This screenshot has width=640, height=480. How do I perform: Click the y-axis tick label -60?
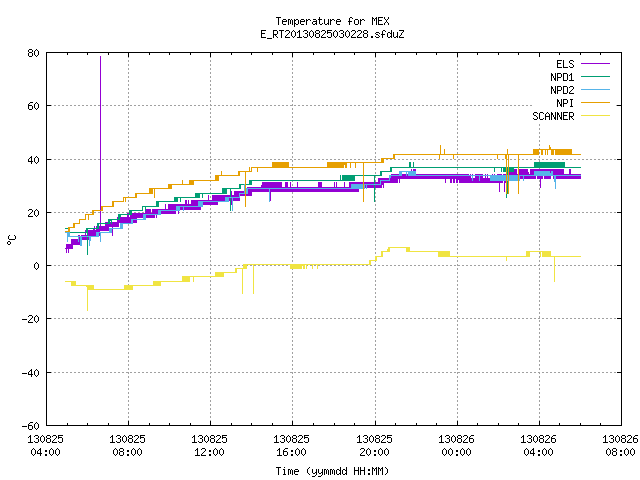31,426
